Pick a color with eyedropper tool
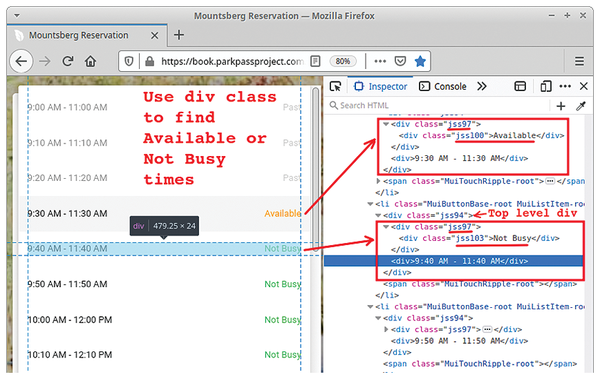Screen dimensions: 600x379 coord(581,106)
